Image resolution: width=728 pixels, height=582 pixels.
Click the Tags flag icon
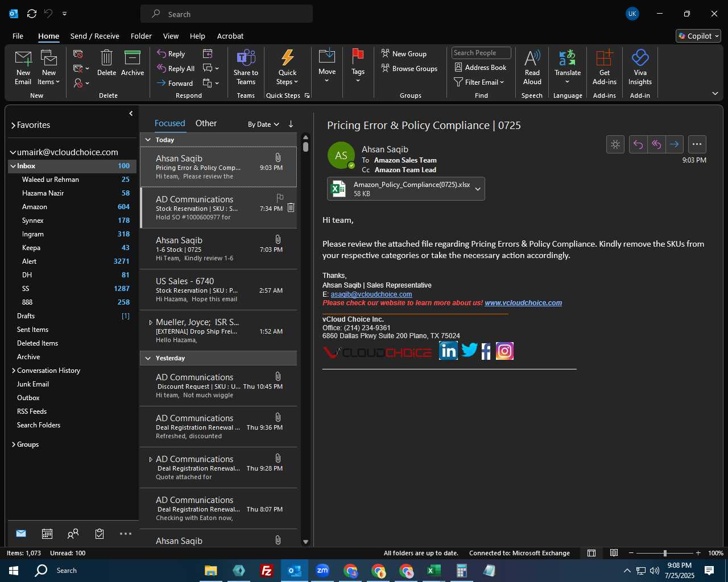pos(358,56)
